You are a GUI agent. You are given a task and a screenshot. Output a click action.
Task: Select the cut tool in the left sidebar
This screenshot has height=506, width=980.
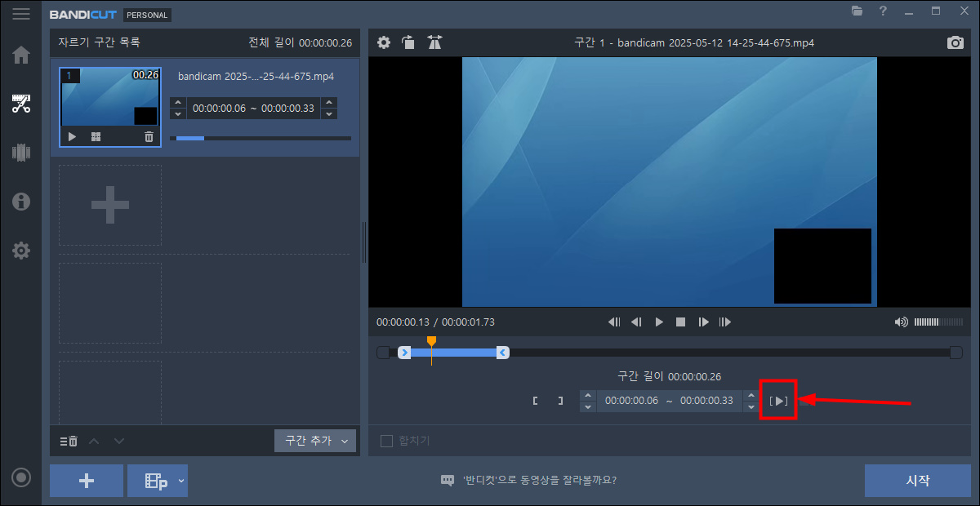[x=21, y=104]
